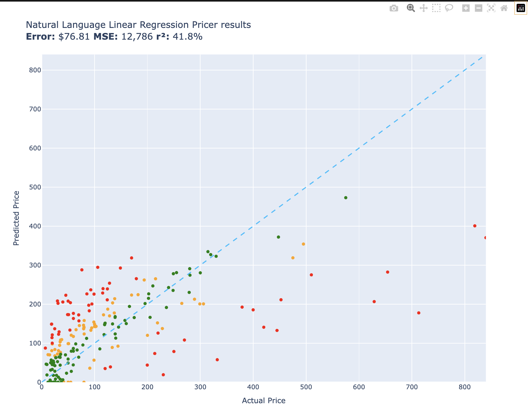Image resolution: width=528 pixels, height=420 pixels.
Task: Click the x-axis tick label 400
Action: tap(253, 387)
